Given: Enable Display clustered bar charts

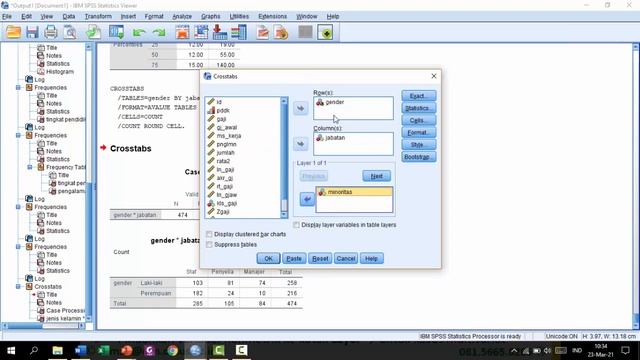Looking at the screenshot, I should [209, 234].
